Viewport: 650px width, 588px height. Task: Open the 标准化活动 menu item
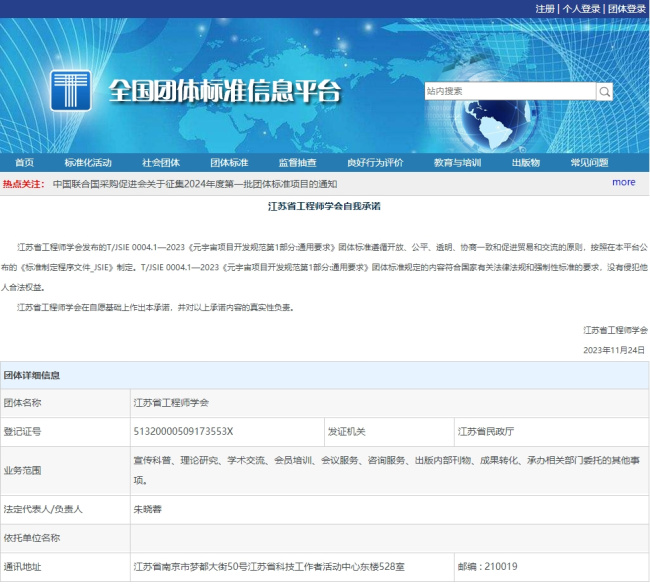[88, 162]
